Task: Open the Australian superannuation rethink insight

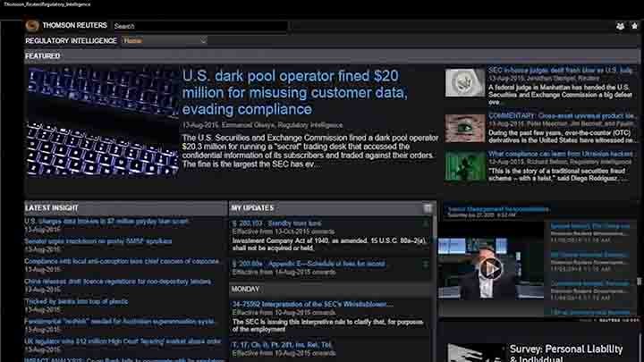Action: [120, 322]
